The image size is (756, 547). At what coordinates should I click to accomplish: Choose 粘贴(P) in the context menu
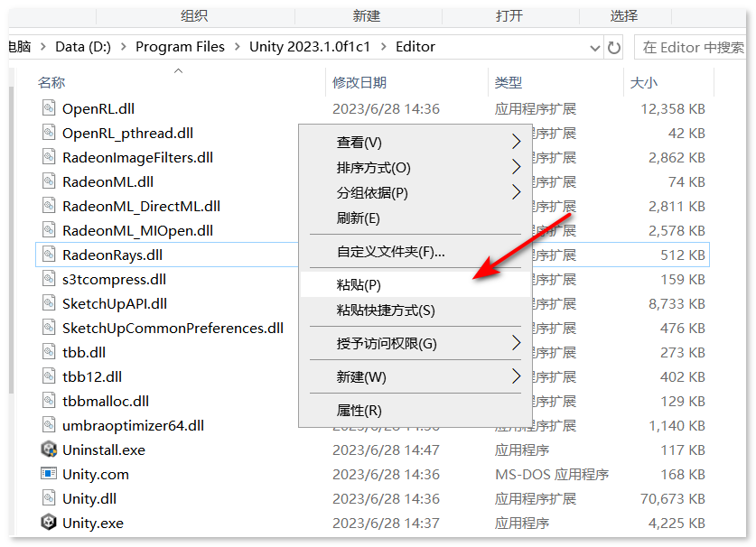pyautogui.click(x=415, y=285)
